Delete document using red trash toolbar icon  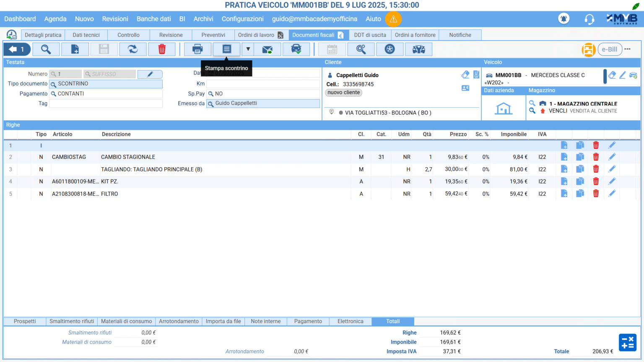tap(162, 49)
